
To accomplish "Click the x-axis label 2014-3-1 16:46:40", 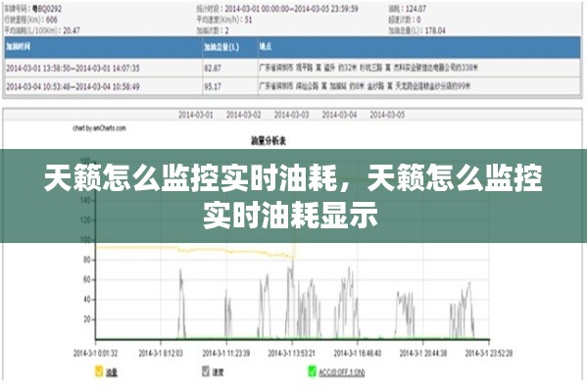I will point(358,353).
